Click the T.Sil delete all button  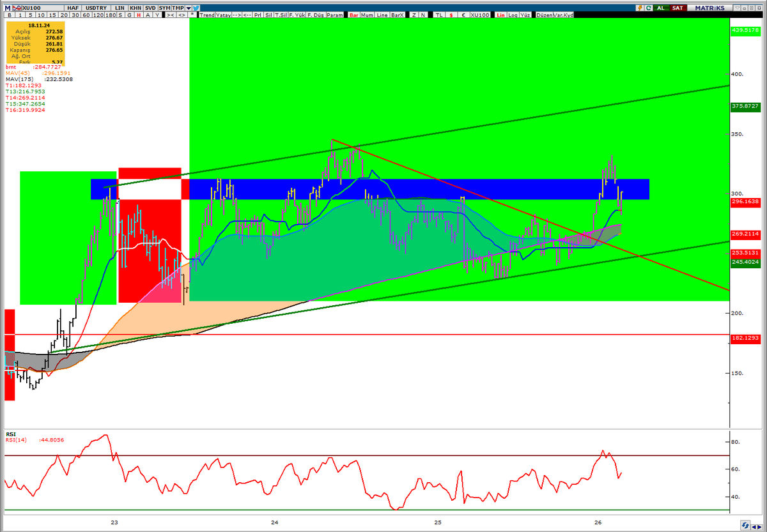tap(281, 15)
